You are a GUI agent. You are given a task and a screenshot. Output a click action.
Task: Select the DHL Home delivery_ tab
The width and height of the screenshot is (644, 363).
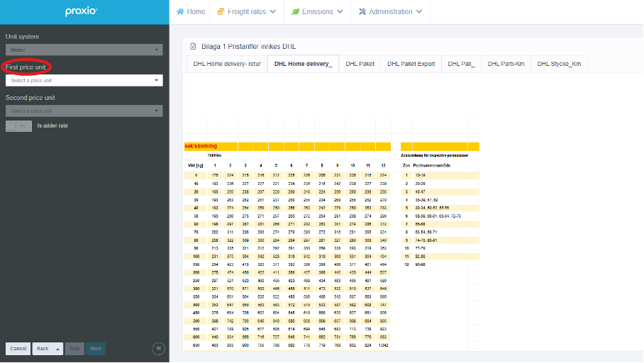pyautogui.click(x=303, y=64)
